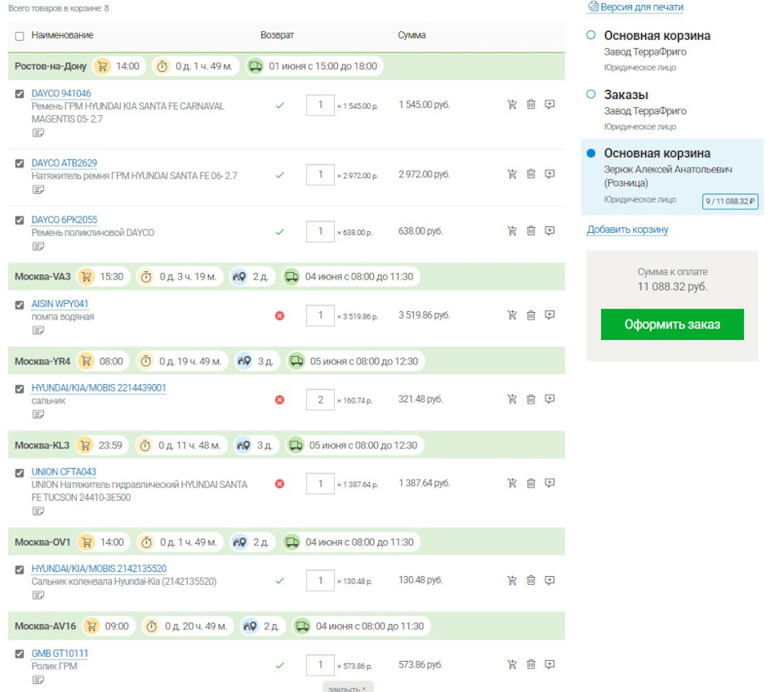Click cart icon for HYUNDAI 2142135520 row
784x692 pixels.
click(511, 580)
